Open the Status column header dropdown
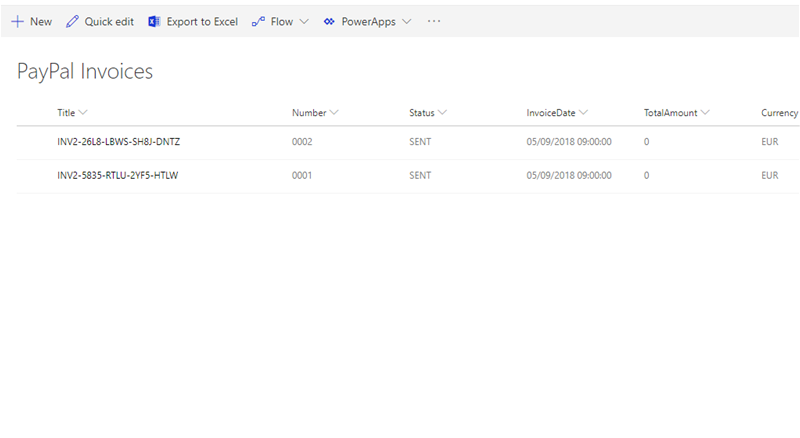800x438 pixels. point(427,113)
